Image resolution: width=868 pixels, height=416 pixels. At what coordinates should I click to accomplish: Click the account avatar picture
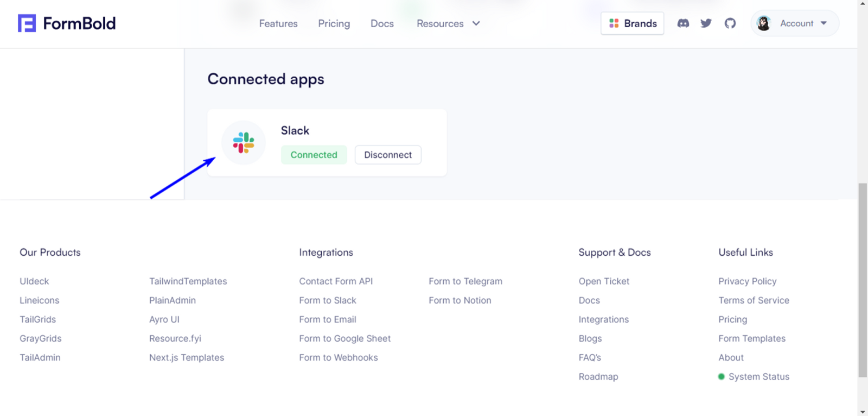(x=764, y=23)
